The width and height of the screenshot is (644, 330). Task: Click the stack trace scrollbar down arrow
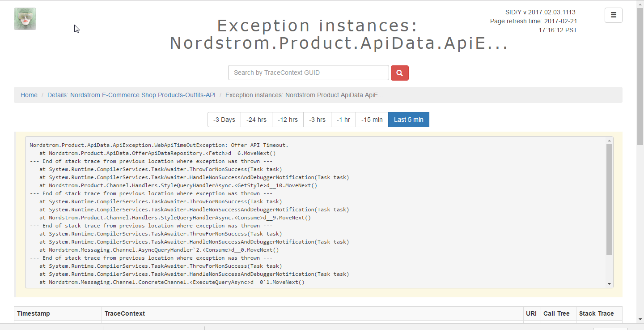tap(609, 284)
